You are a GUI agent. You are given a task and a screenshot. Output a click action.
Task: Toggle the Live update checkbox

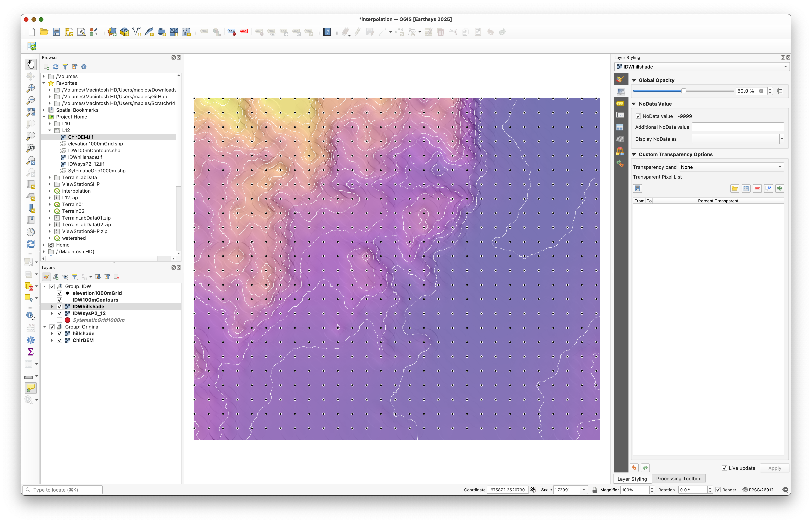724,468
